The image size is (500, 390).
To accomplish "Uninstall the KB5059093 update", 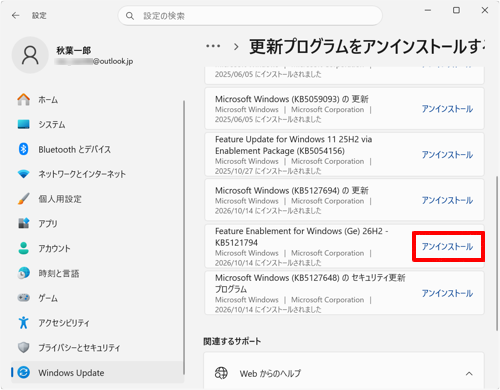I will tap(447, 109).
